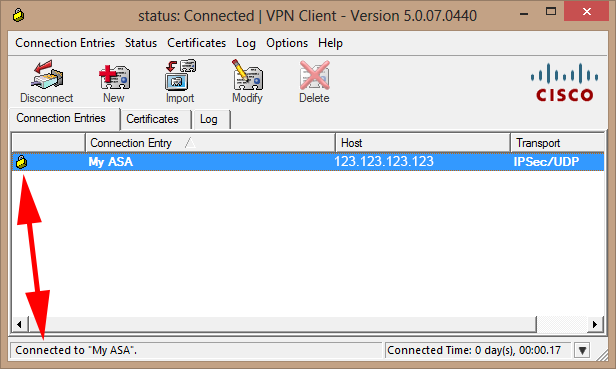Open the Log menu
Viewport: 616px width, 369px height.
[246, 43]
